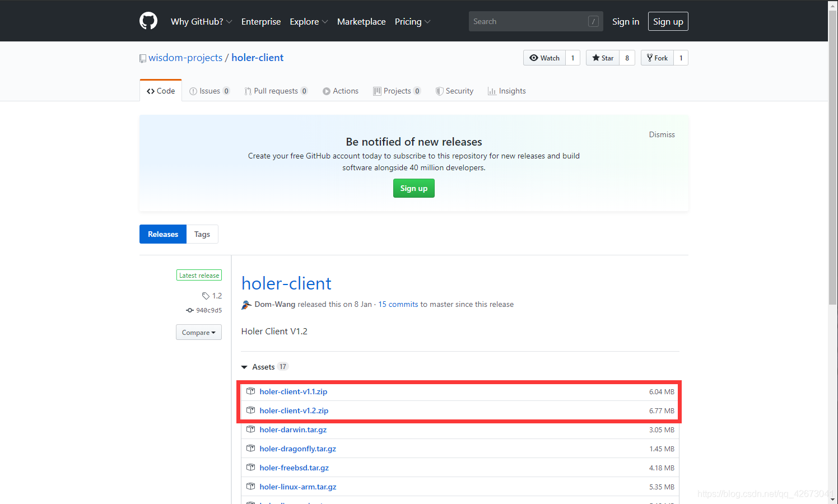
Task: Fork the repository
Action: tap(657, 58)
